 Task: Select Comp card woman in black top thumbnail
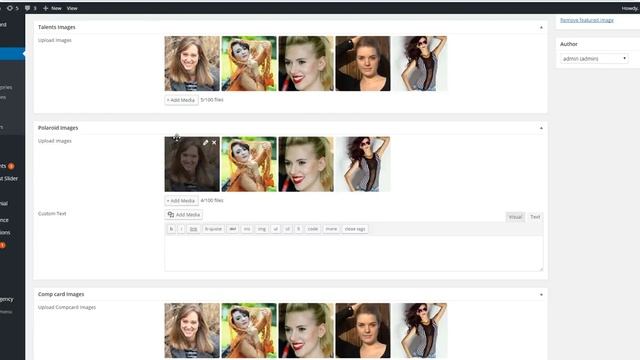363,330
